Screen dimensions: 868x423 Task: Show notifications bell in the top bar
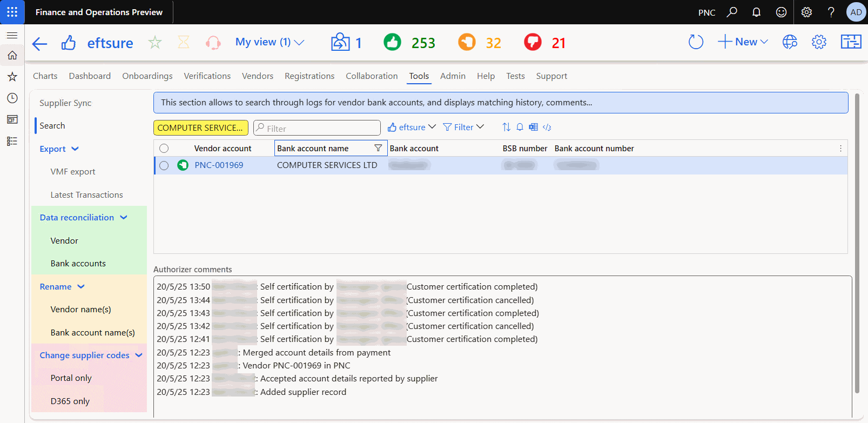click(756, 12)
